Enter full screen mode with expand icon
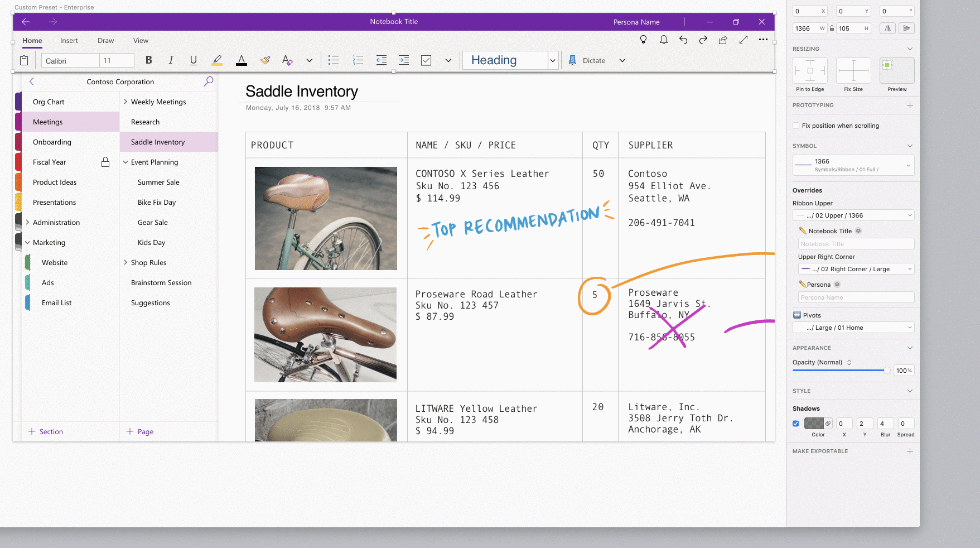This screenshot has height=548, width=980. (x=743, y=40)
